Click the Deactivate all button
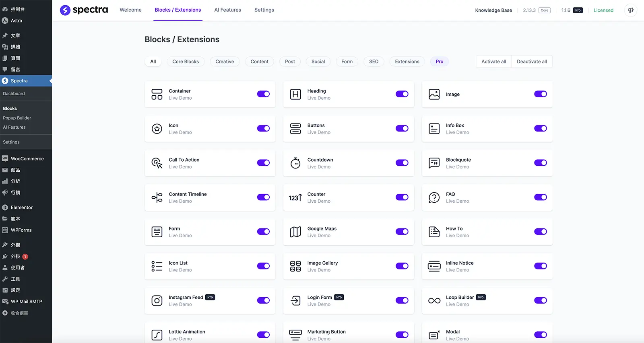644x343 pixels. (532, 62)
